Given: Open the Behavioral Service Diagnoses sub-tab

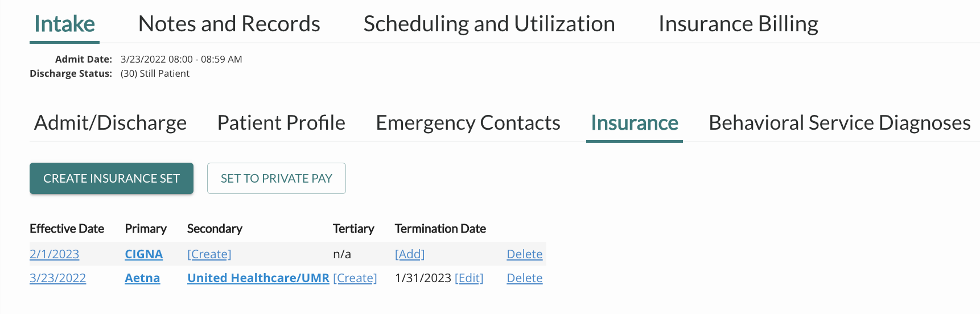Looking at the screenshot, I should (x=839, y=123).
